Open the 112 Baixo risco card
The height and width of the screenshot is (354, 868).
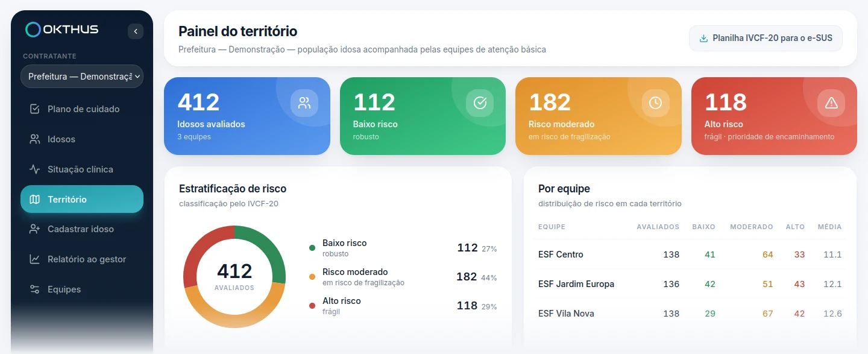[x=423, y=116]
